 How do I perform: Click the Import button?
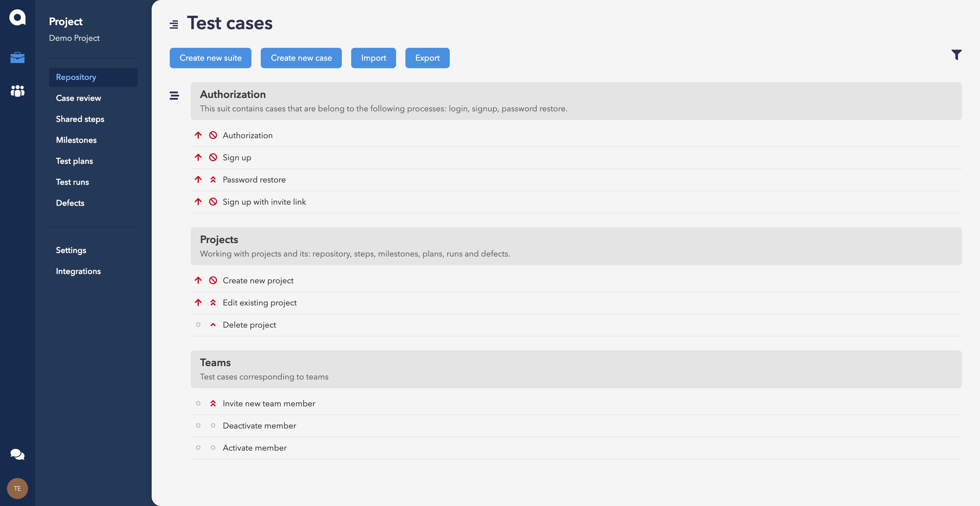tap(374, 58)
